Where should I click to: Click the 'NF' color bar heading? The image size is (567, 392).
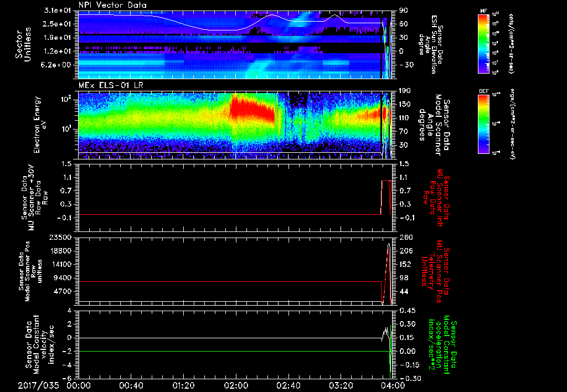coord(483,11)
